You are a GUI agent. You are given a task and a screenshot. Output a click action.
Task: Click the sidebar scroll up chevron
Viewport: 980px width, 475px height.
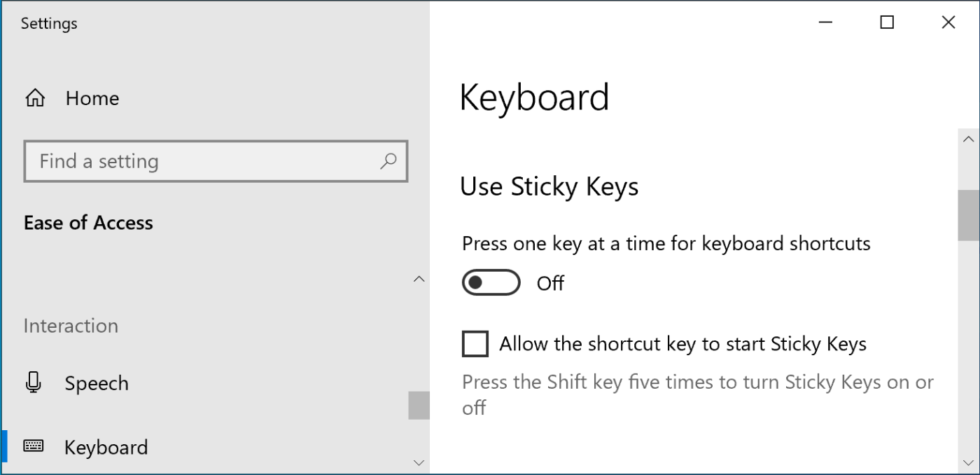419,279
